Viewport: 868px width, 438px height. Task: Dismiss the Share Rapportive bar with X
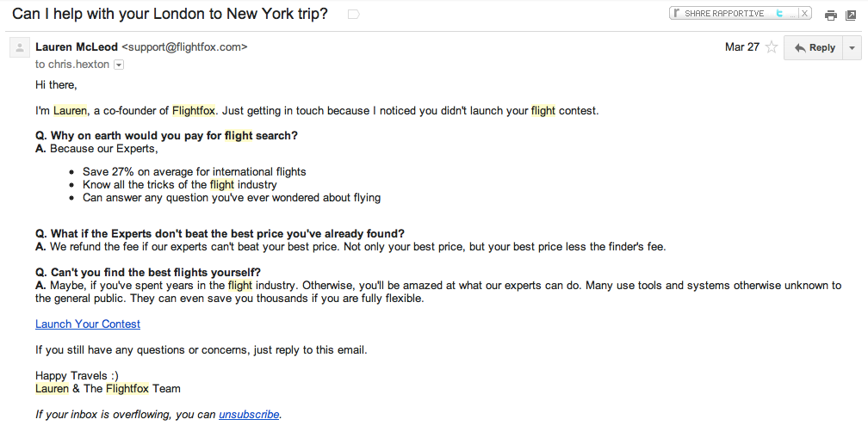pyautogui.click(x=804, y=13)
